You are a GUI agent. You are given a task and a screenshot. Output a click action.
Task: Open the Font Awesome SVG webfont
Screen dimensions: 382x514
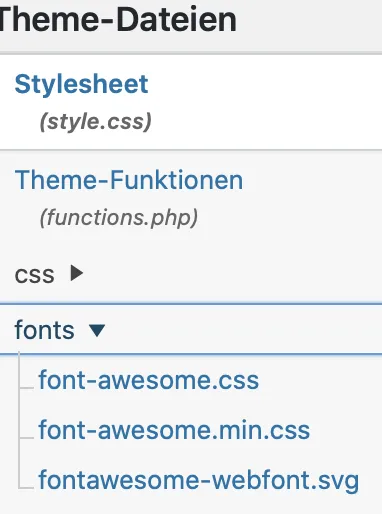(199, 481)
